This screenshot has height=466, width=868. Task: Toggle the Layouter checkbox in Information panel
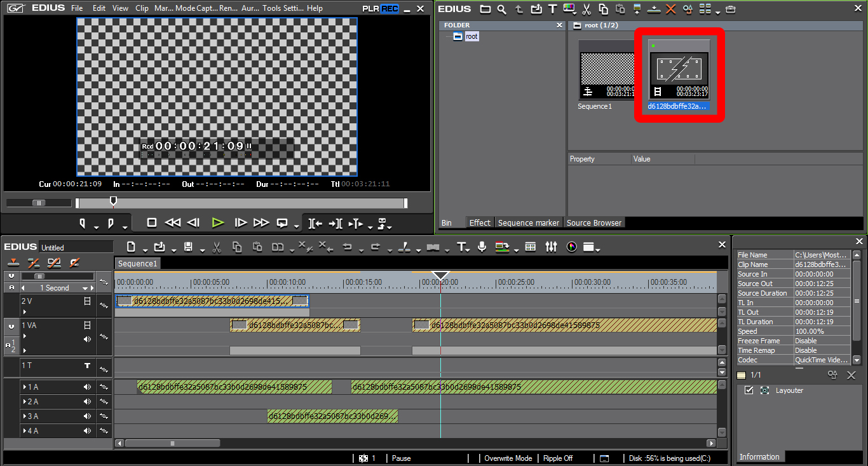[x=749, y=390]
